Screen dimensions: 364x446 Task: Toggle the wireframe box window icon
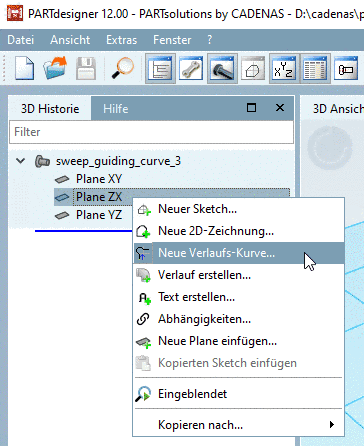[x=253, y=69]
